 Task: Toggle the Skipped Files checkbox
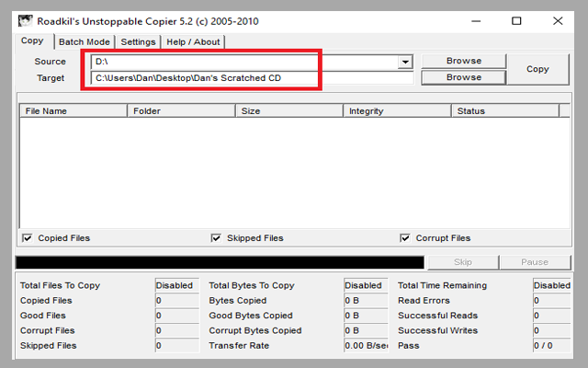tap(216, 238)
